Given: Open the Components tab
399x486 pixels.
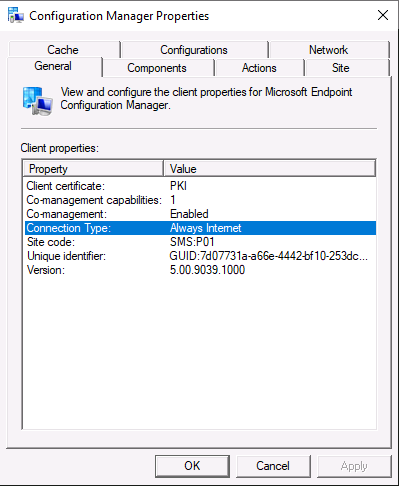Looking at the screenshot, I should pos(157,68).
